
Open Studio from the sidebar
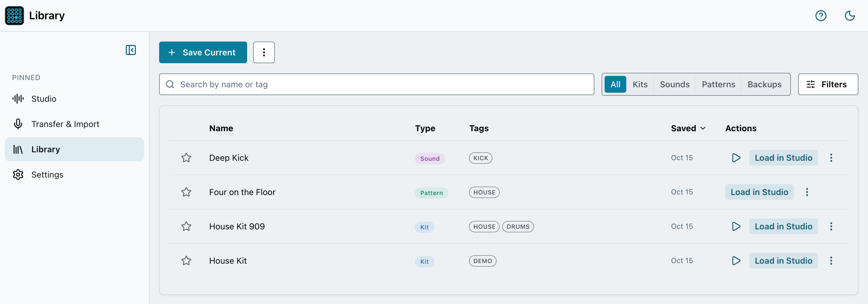tap(74, 99)
